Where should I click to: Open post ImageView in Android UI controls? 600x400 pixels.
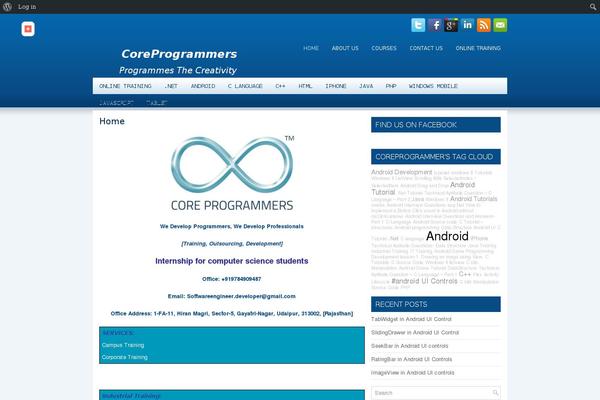[x=412, y=373]
